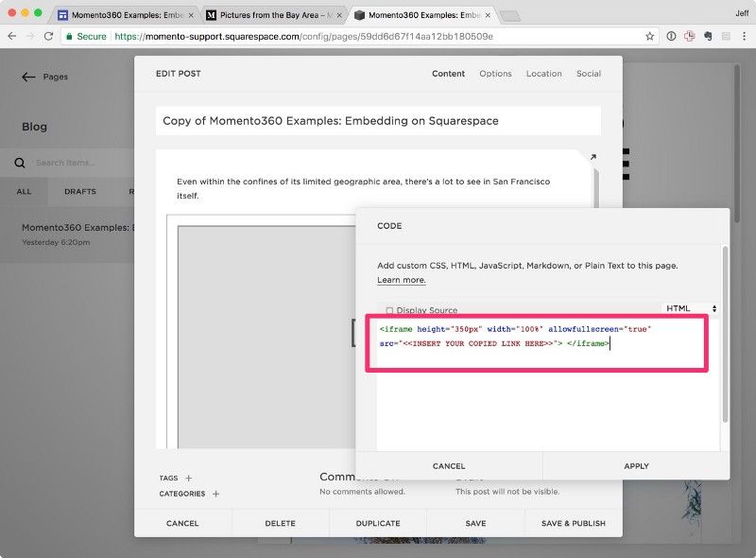Click the red extension icon in toolbar
The width and height of the screenshot is (756, 558).
point(690,36)
